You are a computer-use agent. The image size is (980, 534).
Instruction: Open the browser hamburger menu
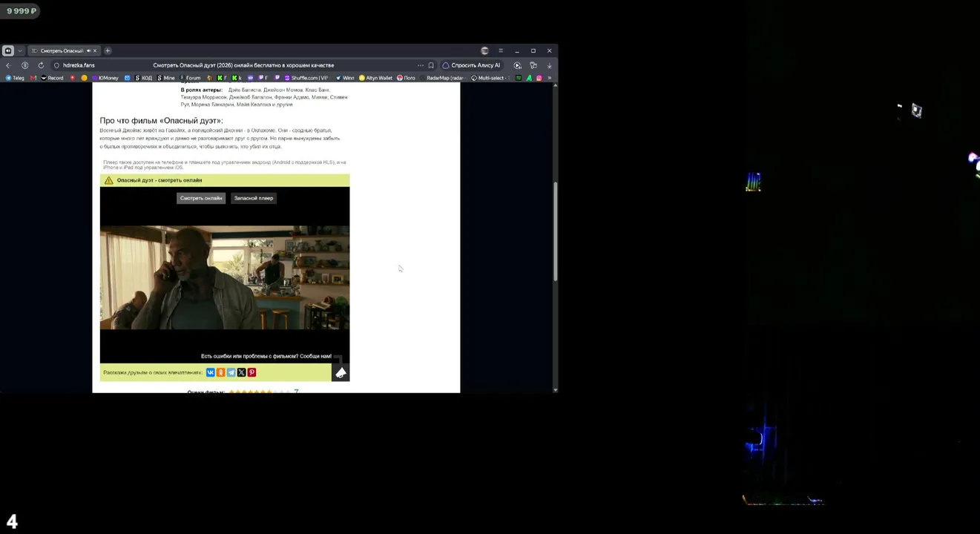[x=501, y=50]
